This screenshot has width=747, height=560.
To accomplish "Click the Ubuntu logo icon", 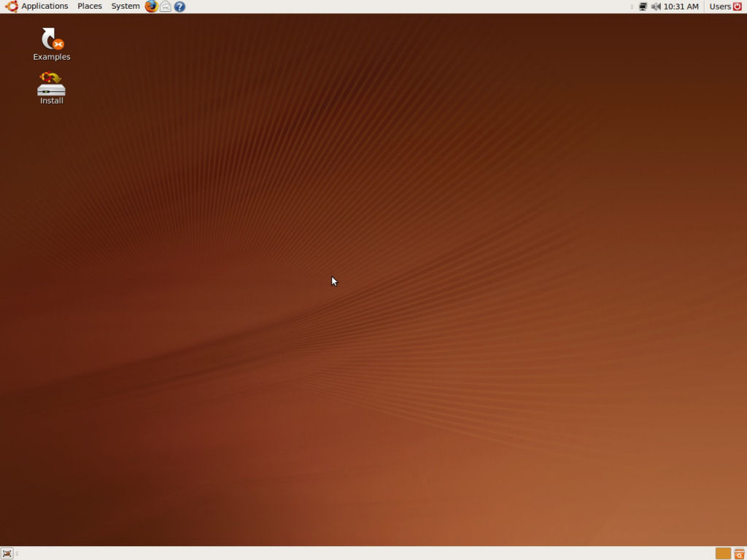I will [12, 7].
